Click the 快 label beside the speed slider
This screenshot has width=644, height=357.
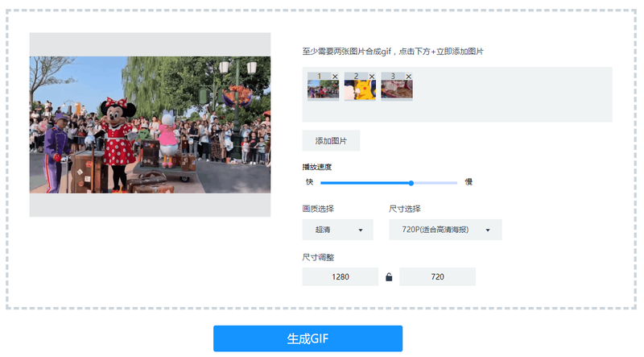tap(310, 182)
